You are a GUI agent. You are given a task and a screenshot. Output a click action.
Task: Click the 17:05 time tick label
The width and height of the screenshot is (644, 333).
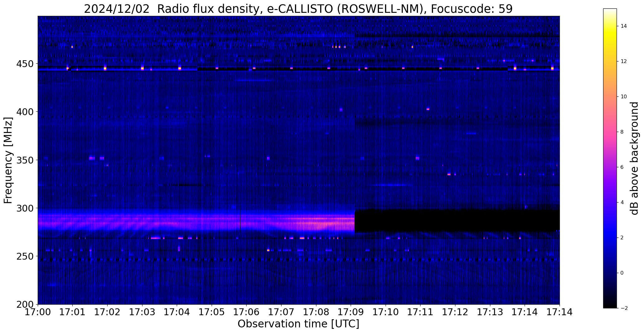tap(212, 312)
